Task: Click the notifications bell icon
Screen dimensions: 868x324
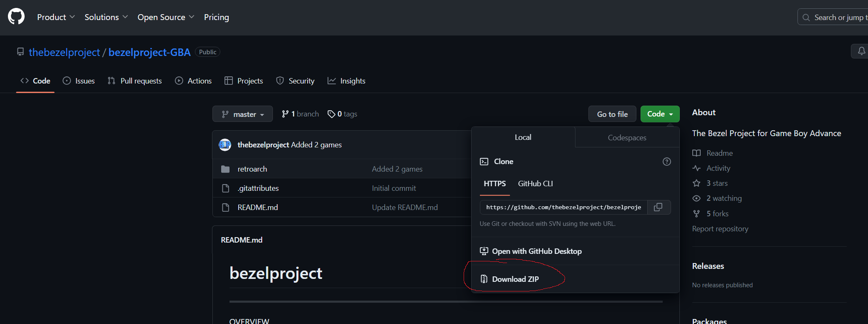Action: click(x=861, y=51)
